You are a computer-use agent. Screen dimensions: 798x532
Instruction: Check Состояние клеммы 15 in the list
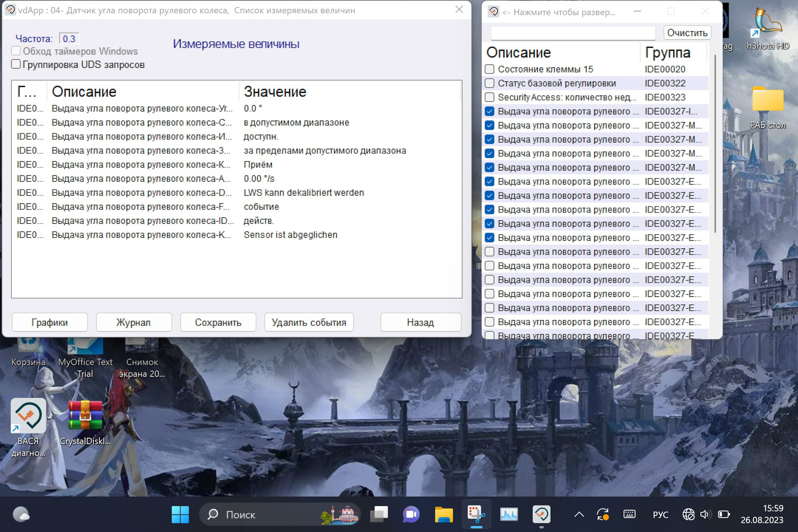pos(490,69)
